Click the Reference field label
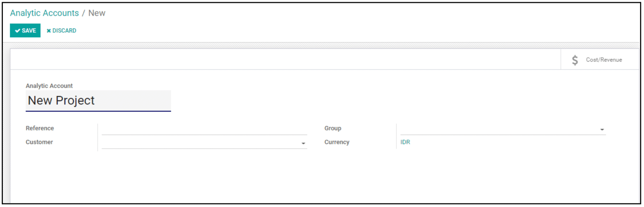Viewport: 644px width, 207px height. [40, 128]
